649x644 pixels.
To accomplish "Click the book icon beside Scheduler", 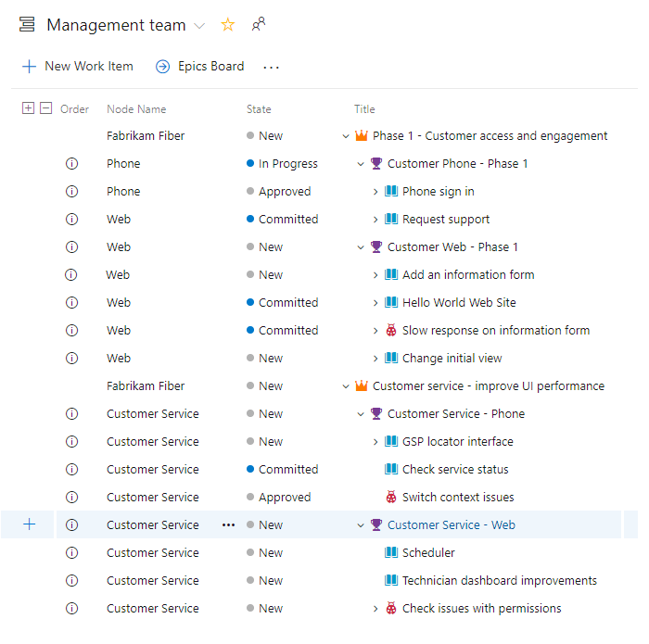I will [x=391, y=553].
